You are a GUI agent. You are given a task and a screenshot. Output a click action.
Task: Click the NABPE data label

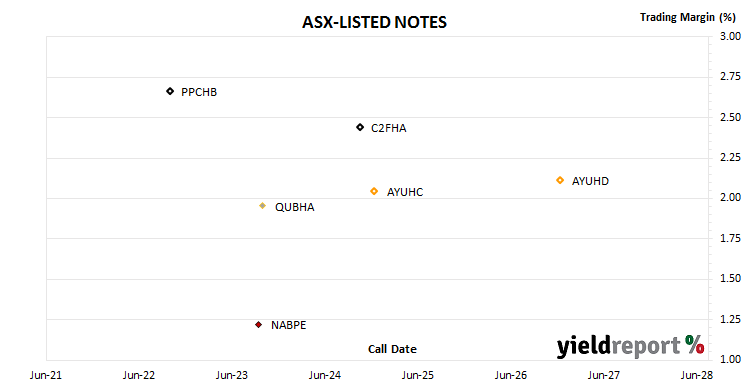pos(288,325)
